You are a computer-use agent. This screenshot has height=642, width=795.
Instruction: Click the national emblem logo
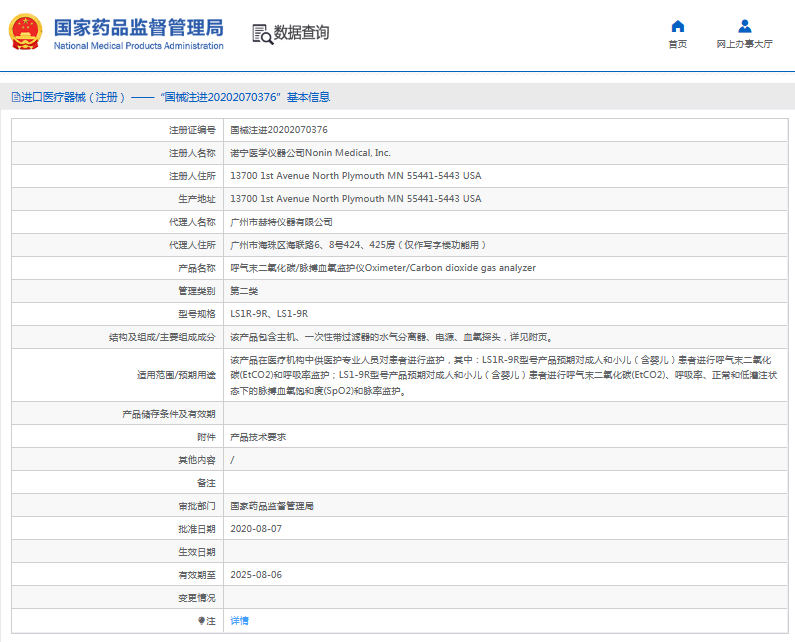[x=26, y=32]
